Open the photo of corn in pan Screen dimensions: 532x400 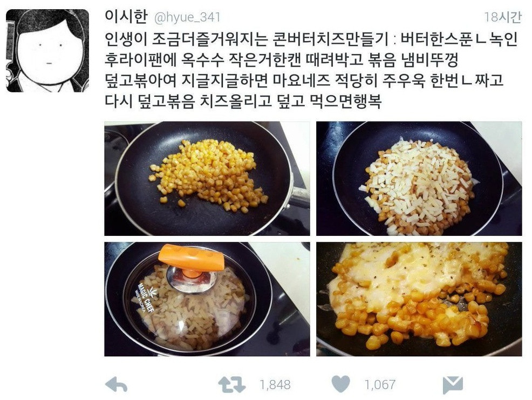click(207, 179)
